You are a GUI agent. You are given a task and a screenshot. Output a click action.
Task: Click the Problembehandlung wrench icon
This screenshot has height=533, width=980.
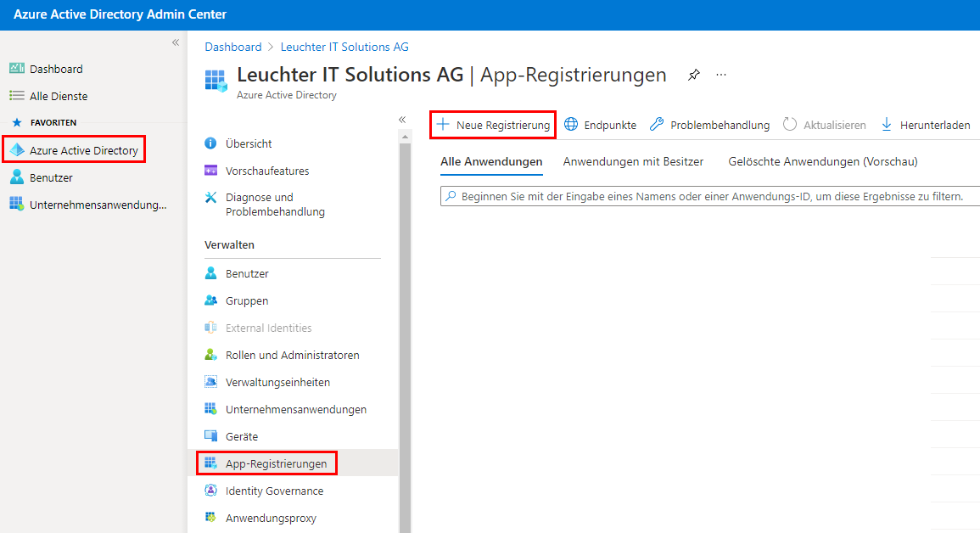[657, 125]
